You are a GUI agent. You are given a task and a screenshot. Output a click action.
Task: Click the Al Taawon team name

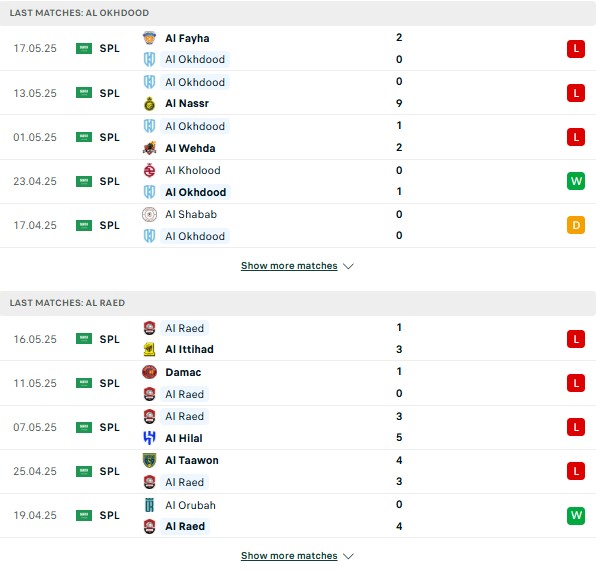tap(192, 460)
